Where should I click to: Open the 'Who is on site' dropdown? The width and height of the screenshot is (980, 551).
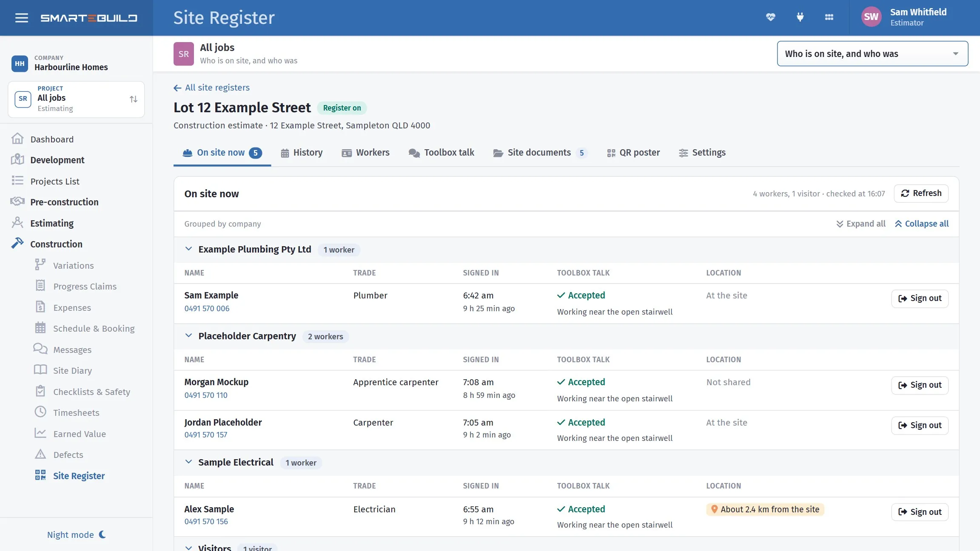pyautogui.click(x=872, y=54)
